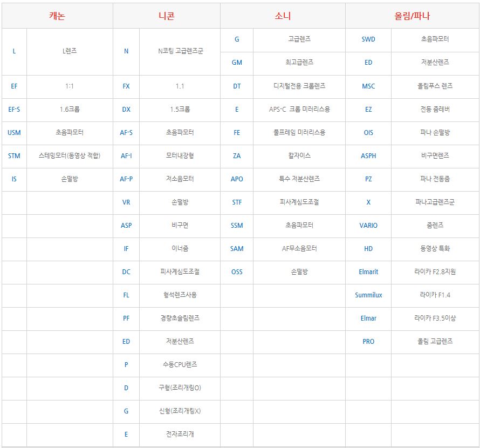Image resolution: width=480 pixels, height=448 pixels.
Task: Click the 'STF' code
Action: coord(237,202)
